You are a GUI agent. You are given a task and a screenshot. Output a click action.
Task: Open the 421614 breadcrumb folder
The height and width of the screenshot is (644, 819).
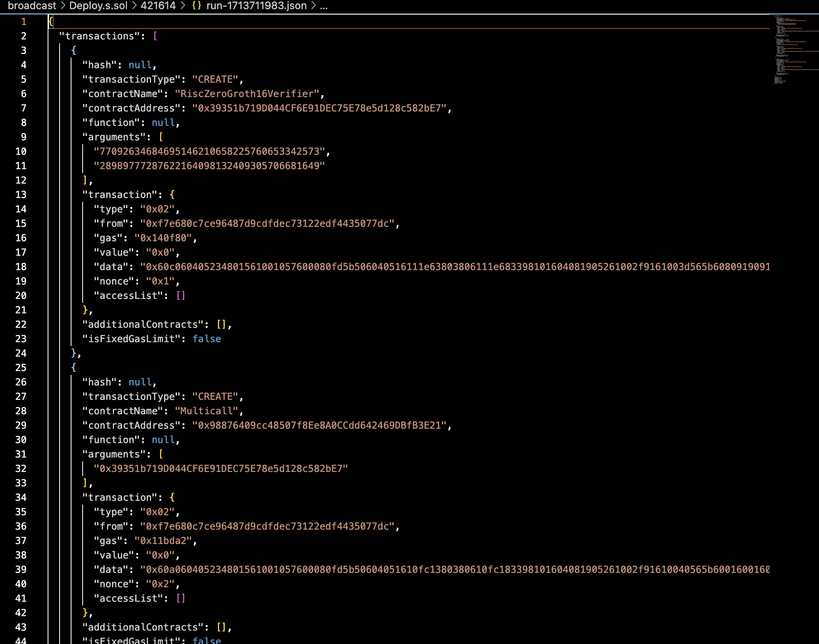(158, 6)
